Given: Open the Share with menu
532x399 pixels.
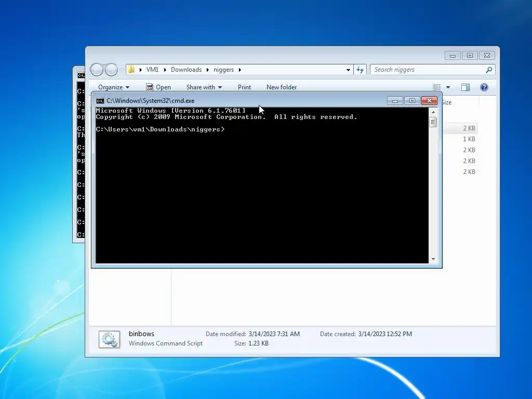Looking at the screenshot, I should 204,87.
